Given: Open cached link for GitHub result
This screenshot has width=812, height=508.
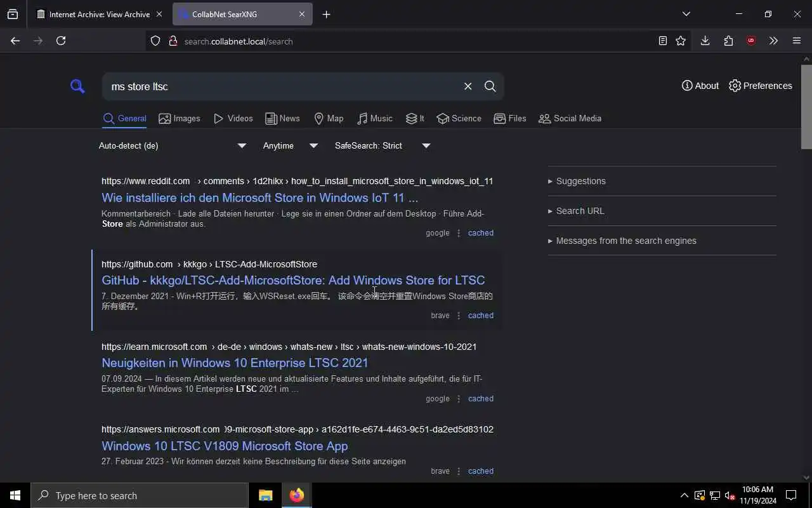Looking at the screenshot, I should click(481, 316).
